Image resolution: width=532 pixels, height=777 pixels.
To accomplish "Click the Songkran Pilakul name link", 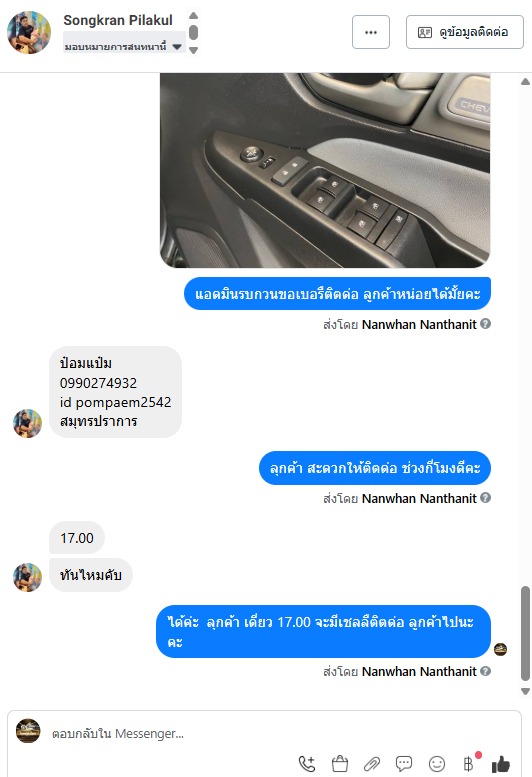I will coord(118,20).
